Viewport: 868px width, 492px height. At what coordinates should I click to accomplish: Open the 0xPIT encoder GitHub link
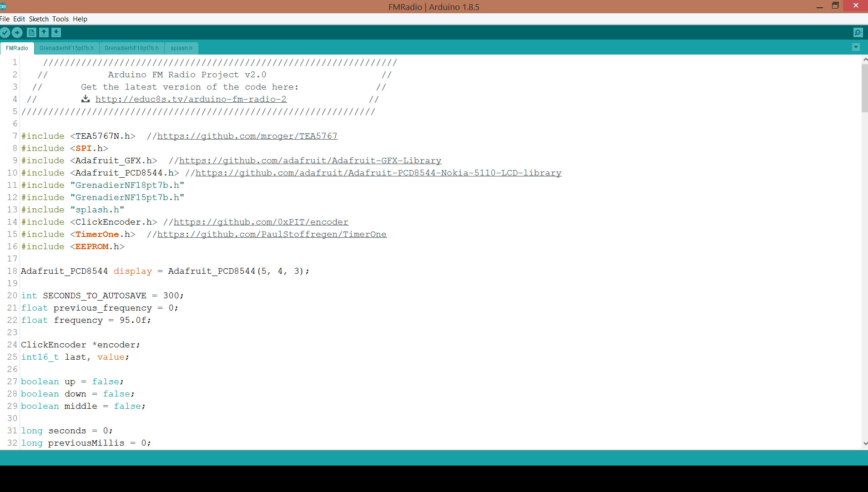261,222
